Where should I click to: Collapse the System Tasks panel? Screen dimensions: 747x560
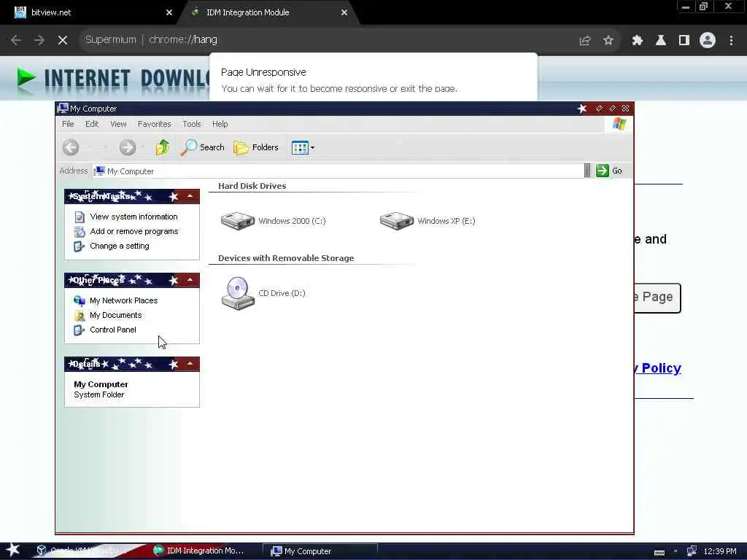coord(190,196)
